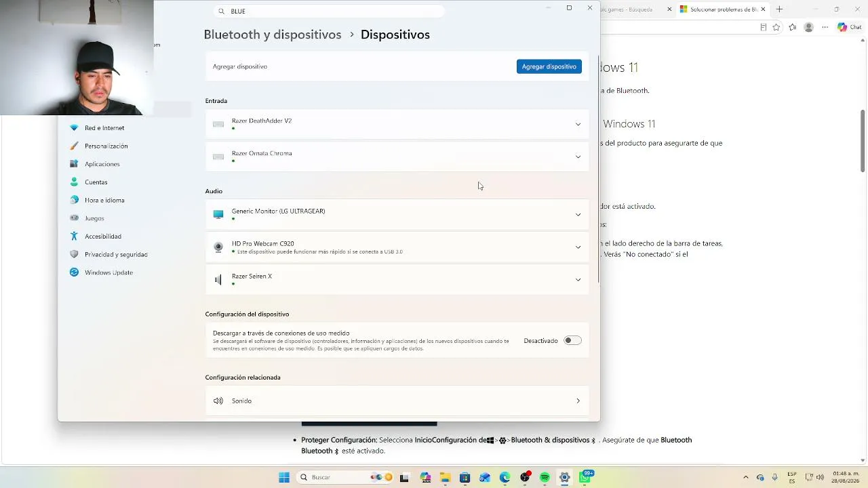Expand the HD Pro Webcam C920 row

tap(397, 247)
